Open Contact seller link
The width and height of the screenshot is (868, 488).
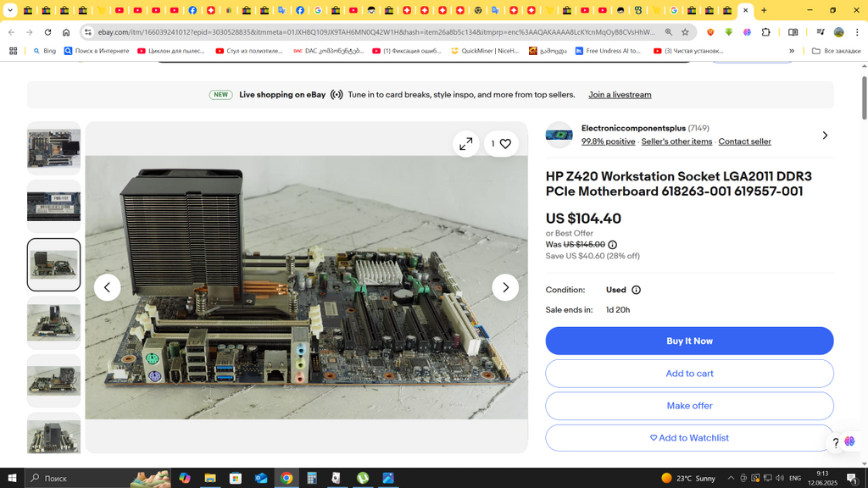coord(744,141)
